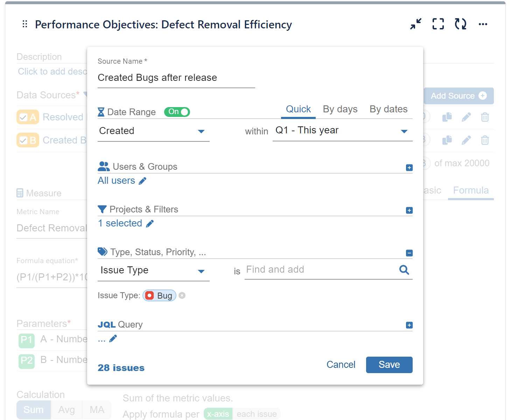511x420 pixels.
Task: Collapse the widget using the inward arrows icon
Action: pyautogui.click(x=415, y=24)
